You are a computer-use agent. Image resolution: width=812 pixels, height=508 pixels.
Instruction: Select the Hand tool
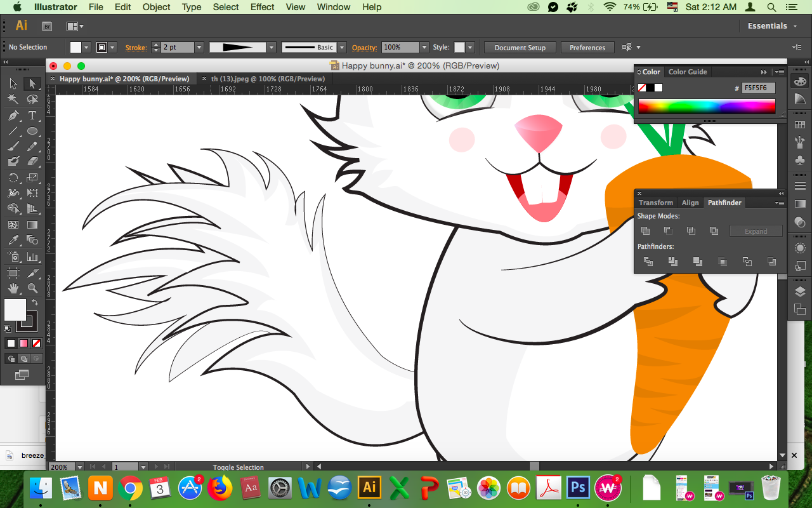click(x=13, y=288)
